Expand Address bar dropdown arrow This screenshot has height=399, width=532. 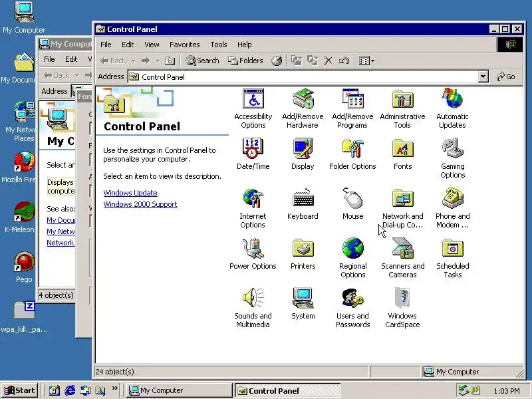[483, 76]
